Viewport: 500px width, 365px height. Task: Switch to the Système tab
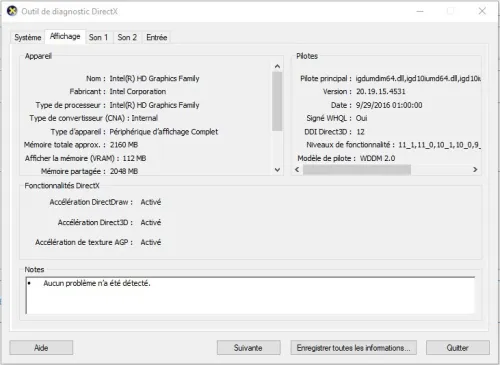(x=28, y=37)
